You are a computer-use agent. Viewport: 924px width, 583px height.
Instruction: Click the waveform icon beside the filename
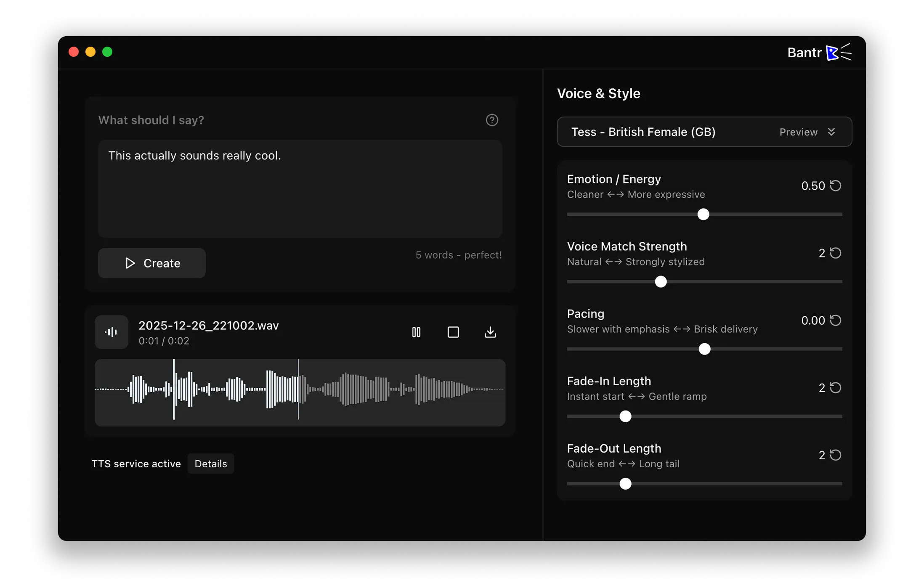pyautogui.click(x=112, y=332)
